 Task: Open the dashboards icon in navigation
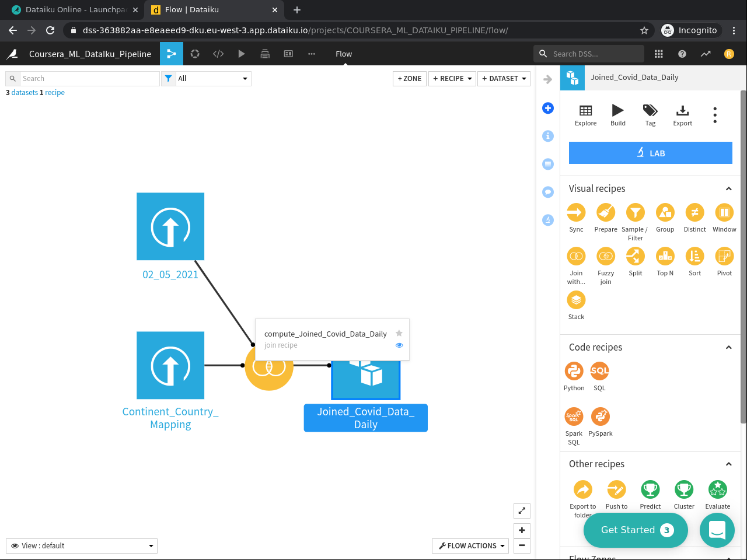click(x=288, y=54)
